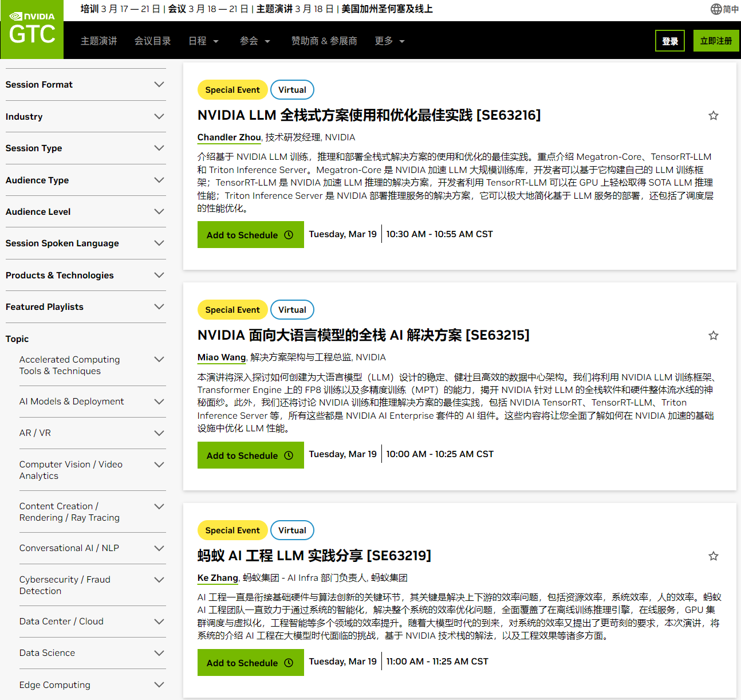Star the NVIDIA LLM 全栈式方案 session
Viewport: 741px width, 700px height.
point(713,115)
